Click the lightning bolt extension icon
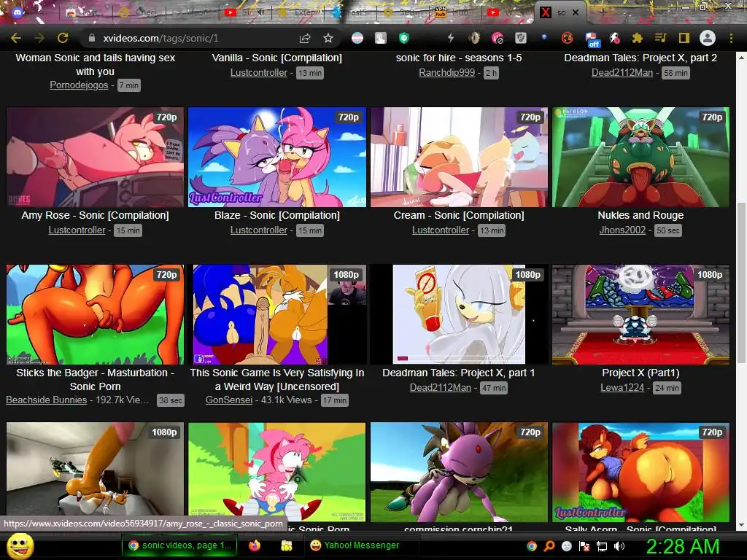The width and height of the screenshot is (747, 560). [x=450, y=38]
